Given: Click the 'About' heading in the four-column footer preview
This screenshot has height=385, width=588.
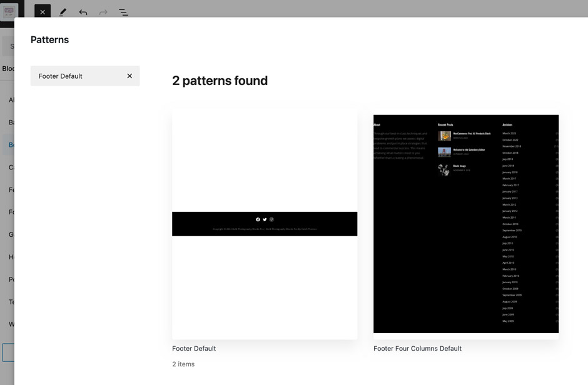Looking at the screenshot, I should [x=377, y=125].
